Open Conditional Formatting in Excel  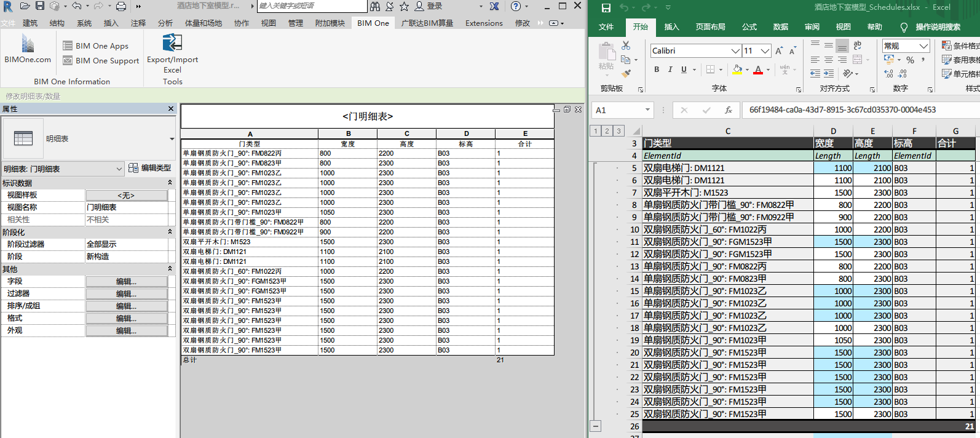(960, 46)
